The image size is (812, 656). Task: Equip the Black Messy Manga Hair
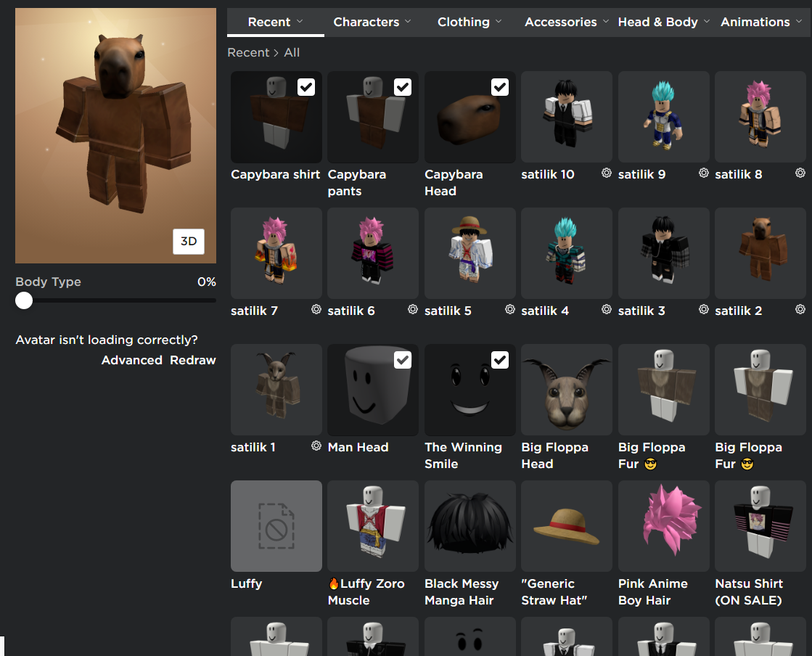(469, 526)
